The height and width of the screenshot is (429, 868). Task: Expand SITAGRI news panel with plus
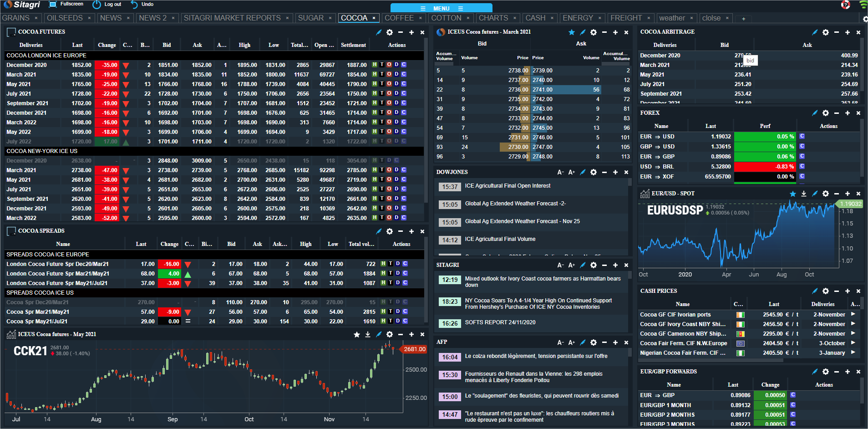615,265
